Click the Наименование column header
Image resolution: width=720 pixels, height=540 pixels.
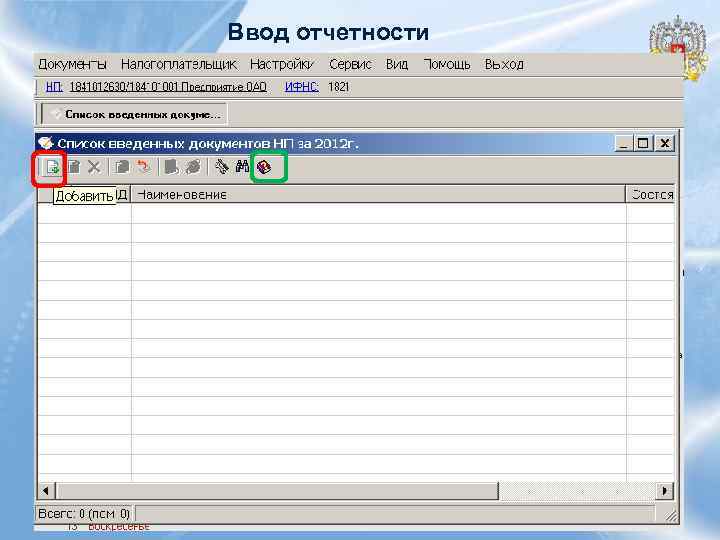(378, 195)
